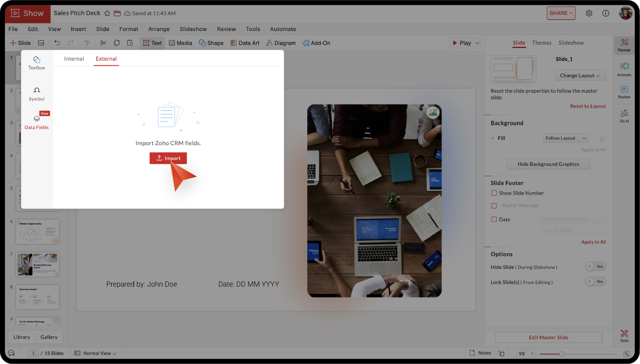The image size is (640, 364).
Task: Open the Settings gear icon
Action: pos(589,13)
